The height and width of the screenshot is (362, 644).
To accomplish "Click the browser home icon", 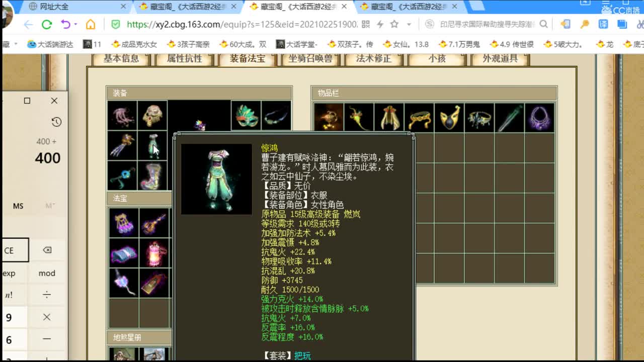I will [91, 24].
